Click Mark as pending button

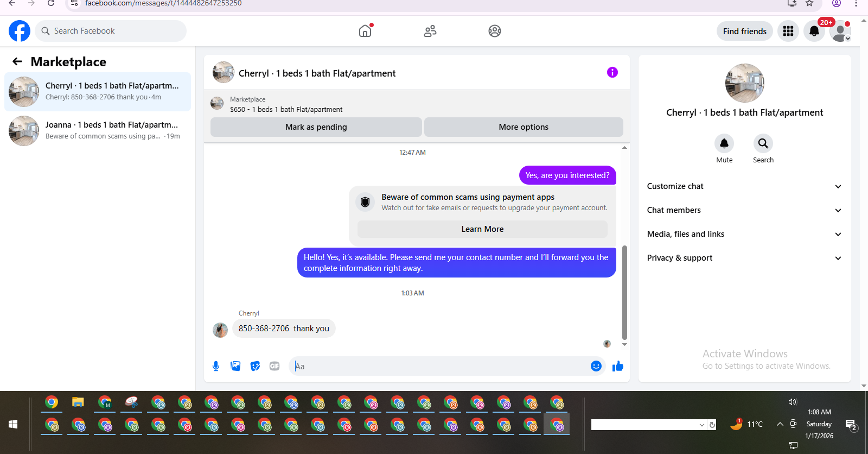pyautogui.click(x=316, y=127)
